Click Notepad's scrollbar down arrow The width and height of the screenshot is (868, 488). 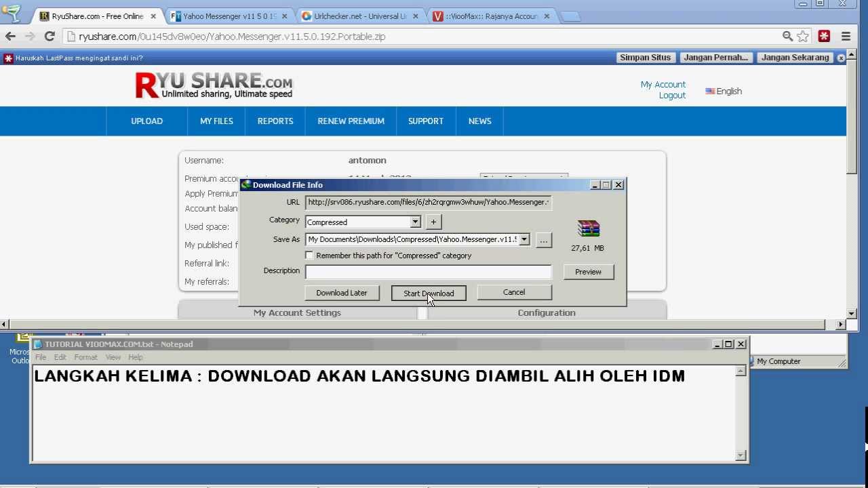pos(741,455)
